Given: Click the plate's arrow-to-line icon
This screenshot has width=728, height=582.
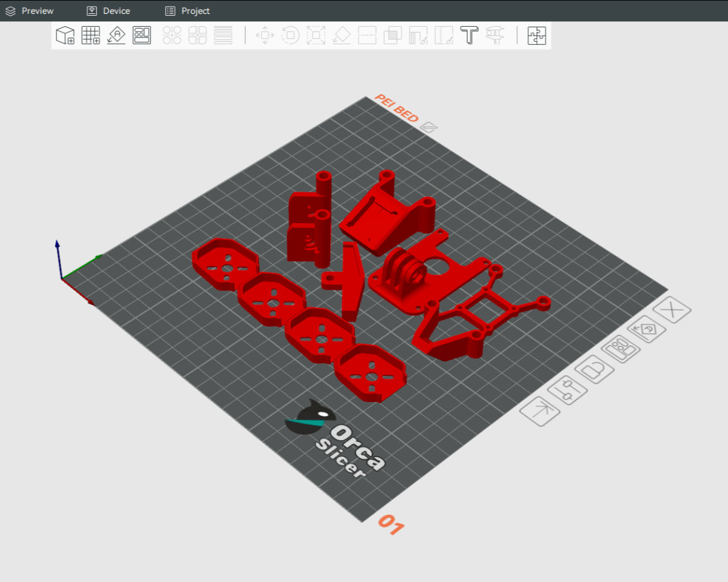Looking at the screenshot, I should click(x=540, y=411).
